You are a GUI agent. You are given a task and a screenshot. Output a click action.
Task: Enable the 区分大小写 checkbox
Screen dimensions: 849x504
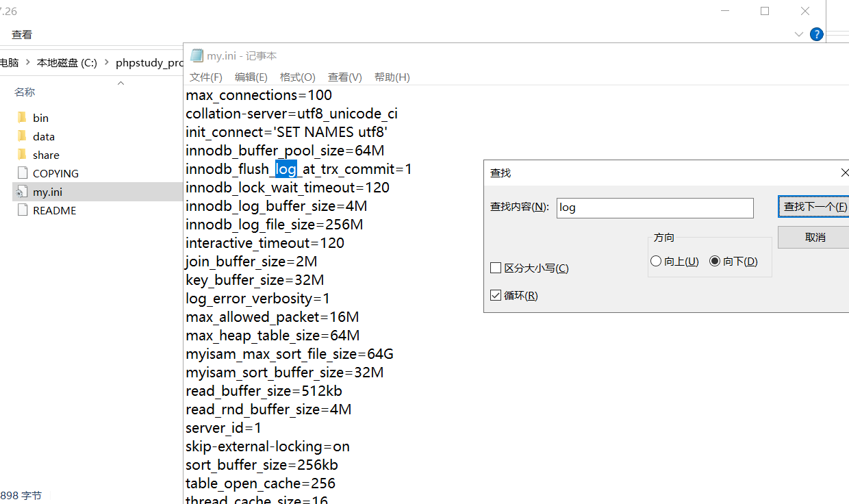click(x=496, y=268)
